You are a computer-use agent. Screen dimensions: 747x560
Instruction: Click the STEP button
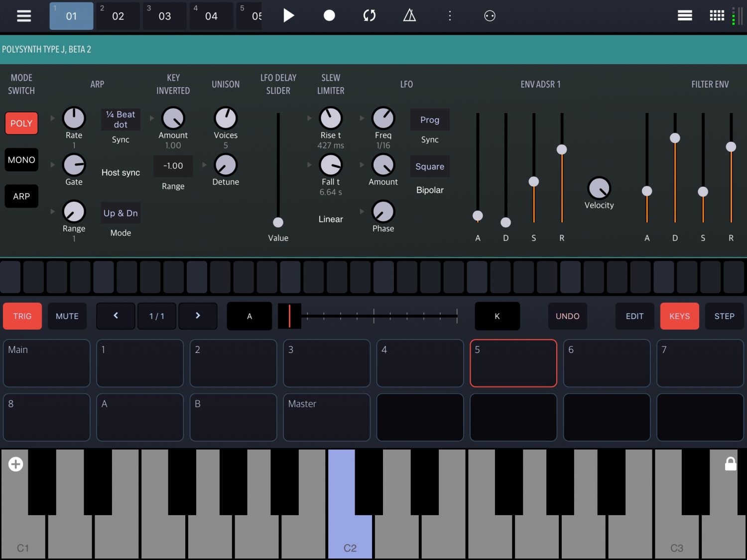pyautogui.click(x=724, y=316)
